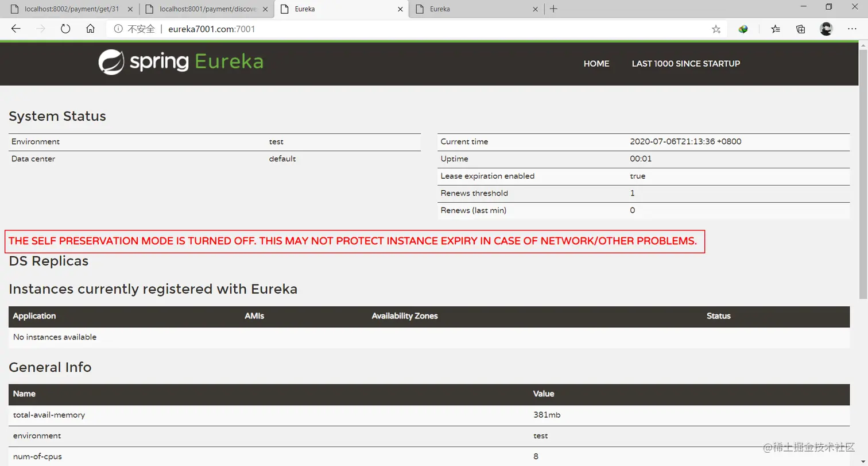Open the globe extension icon in the toolbar
Viewport: 868px width, 466px height.
tap(743, 29)
